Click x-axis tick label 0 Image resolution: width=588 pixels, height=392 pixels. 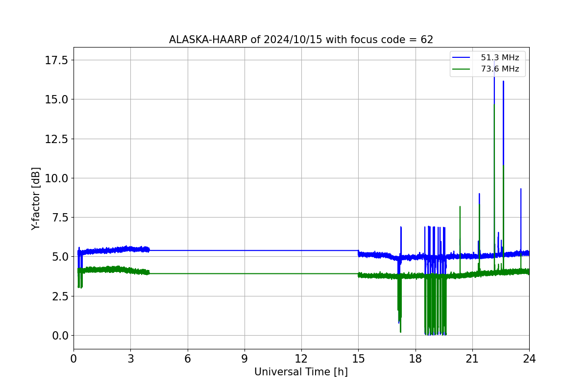click(x=73, y=359)
